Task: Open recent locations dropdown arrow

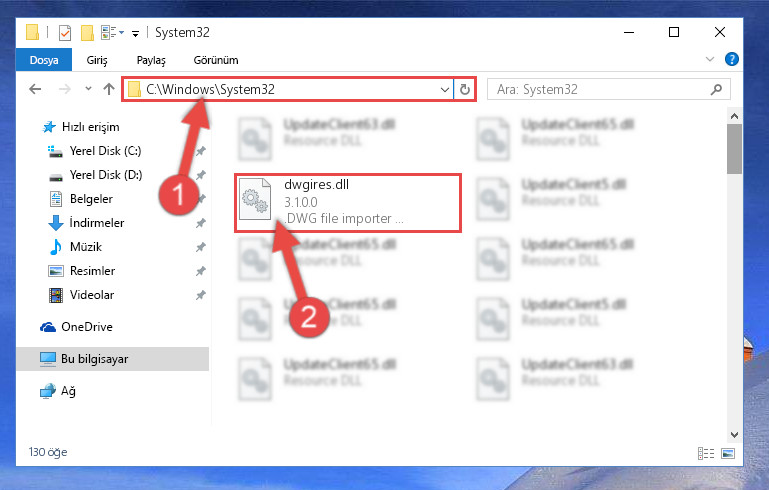Action: (88, 89)
